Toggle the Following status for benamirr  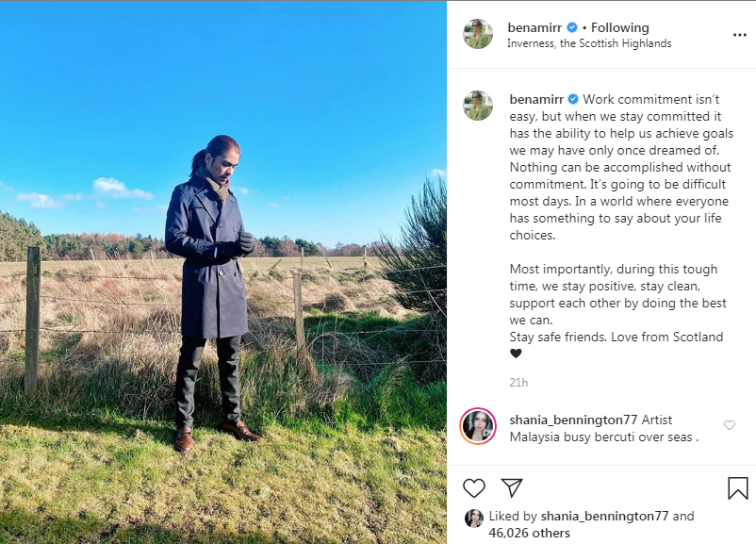(619, 27)
